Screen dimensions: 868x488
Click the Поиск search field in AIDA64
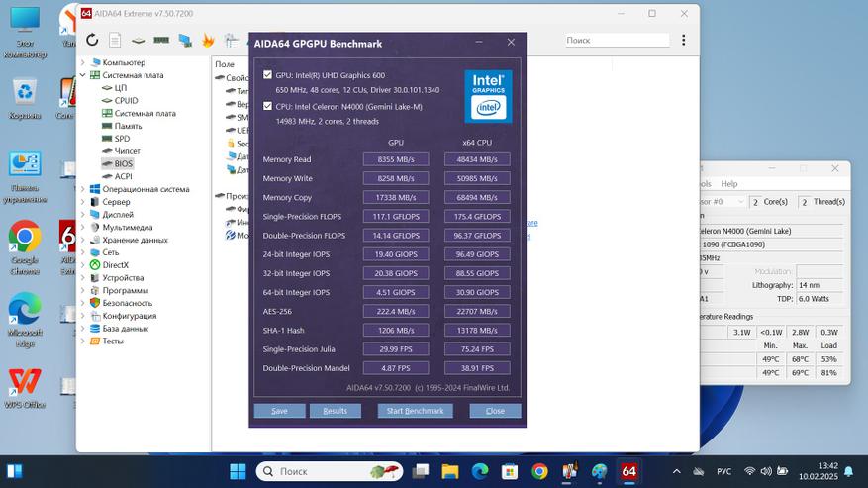coord(618,40)
